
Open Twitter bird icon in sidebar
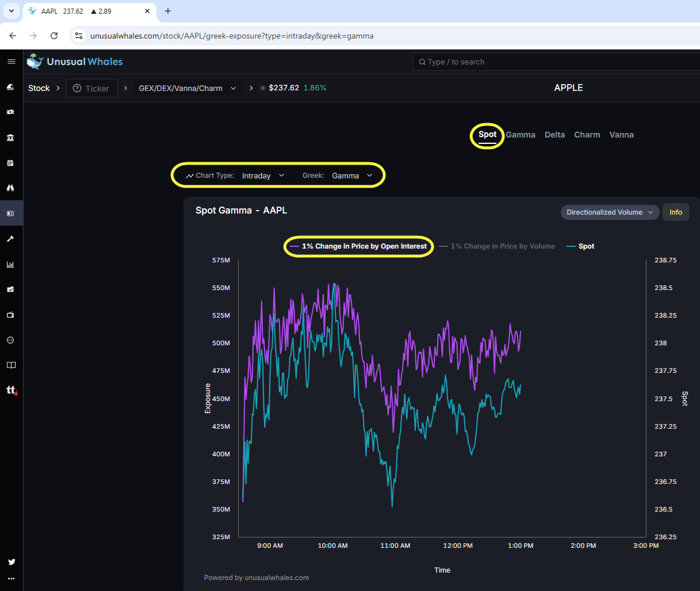click(x=12, y=562)
